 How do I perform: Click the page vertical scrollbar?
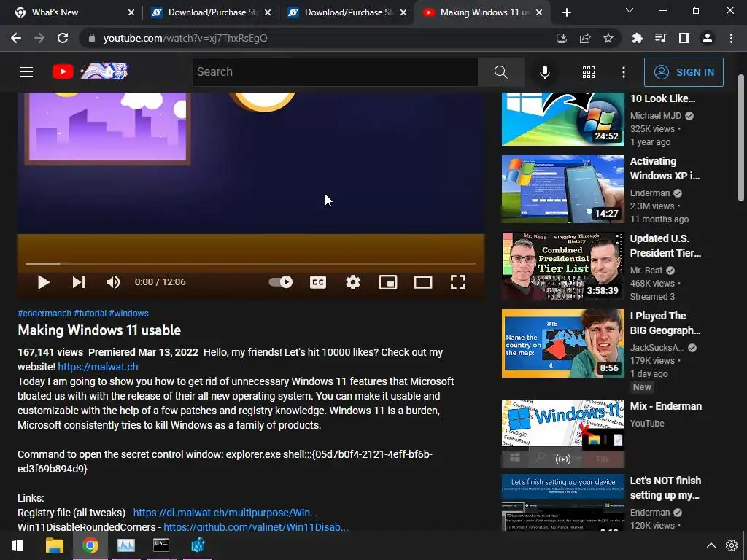tap(741, 138)
